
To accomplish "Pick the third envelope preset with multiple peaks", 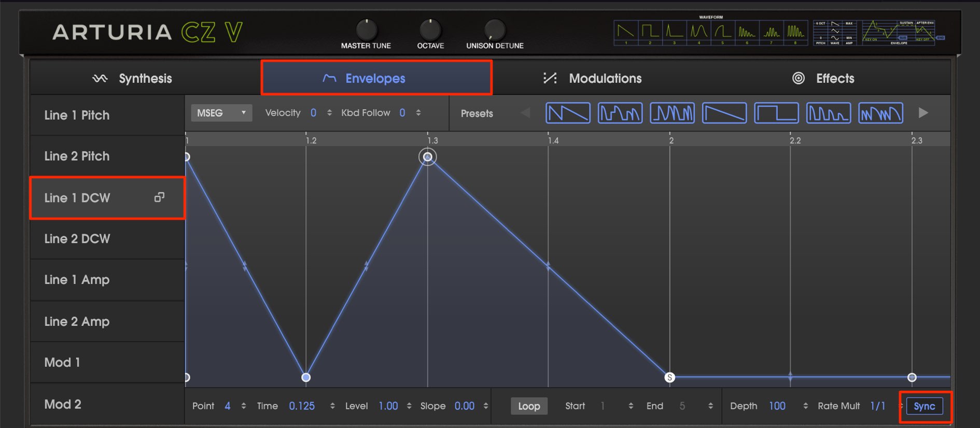I will point(672,113).
